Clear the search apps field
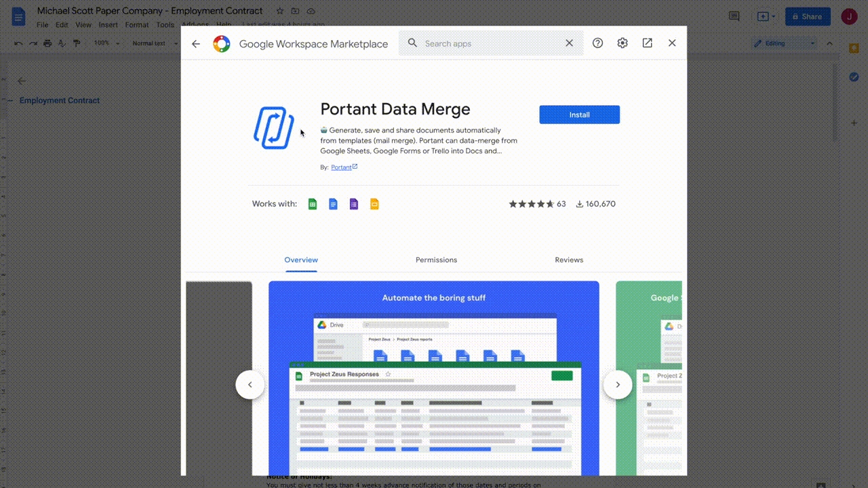Image resolution: width=868 pixels, height=488 pixels. click(570, 43)
